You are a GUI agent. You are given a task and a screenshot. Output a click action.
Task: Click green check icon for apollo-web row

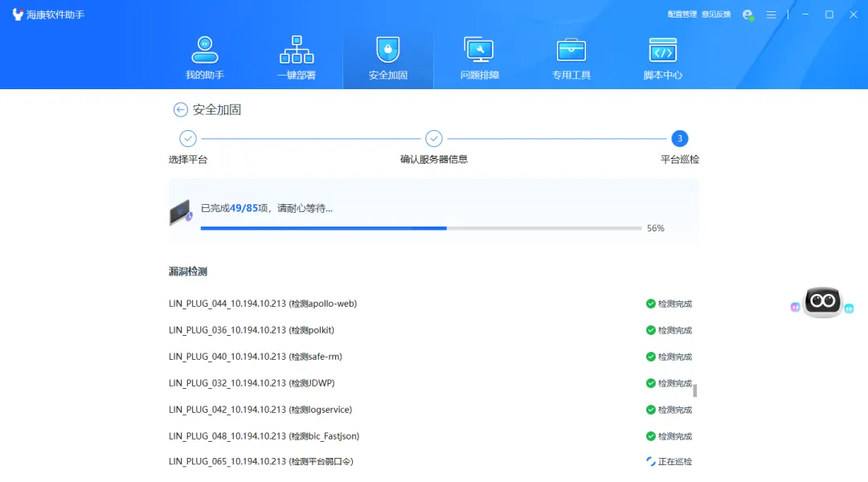click(x=650, y=304)
